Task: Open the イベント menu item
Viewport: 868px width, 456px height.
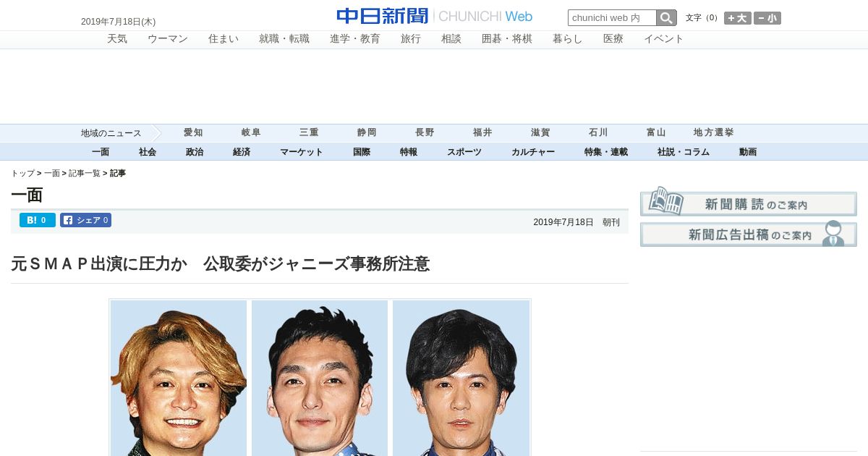Action: coord(664,39)
